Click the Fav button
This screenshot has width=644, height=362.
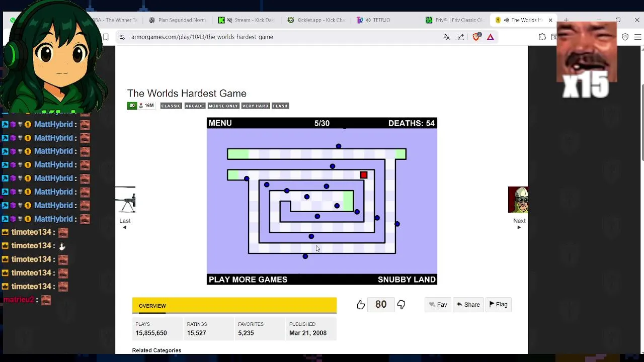point(438,305)
